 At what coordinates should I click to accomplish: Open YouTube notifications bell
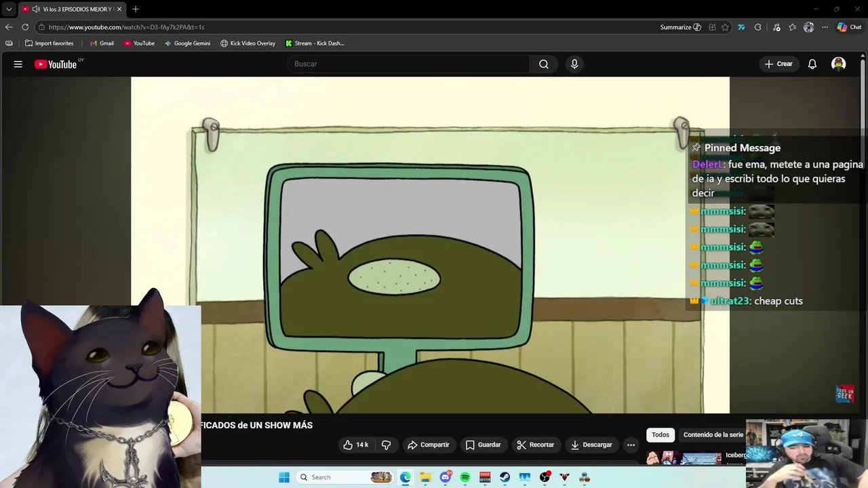click(812, 64)
